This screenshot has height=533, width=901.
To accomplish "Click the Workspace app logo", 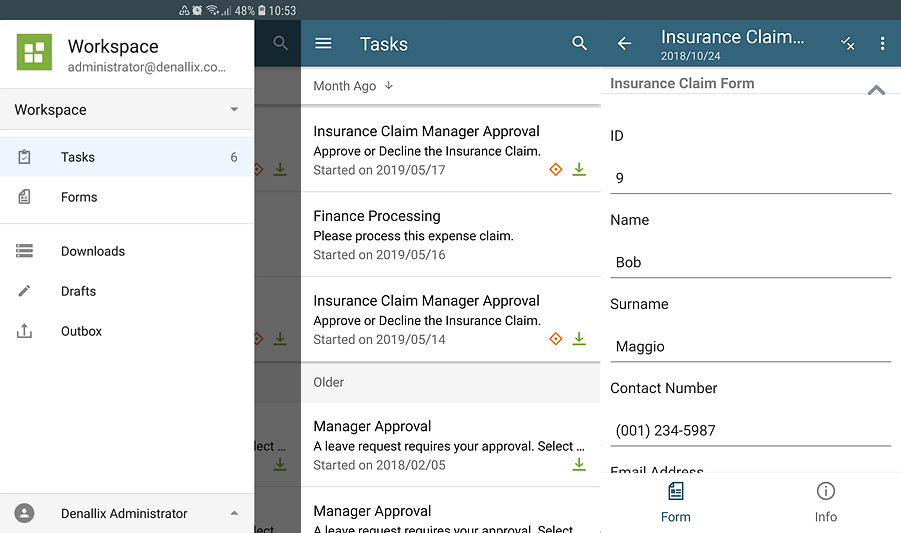I will [x=34, y=52].
